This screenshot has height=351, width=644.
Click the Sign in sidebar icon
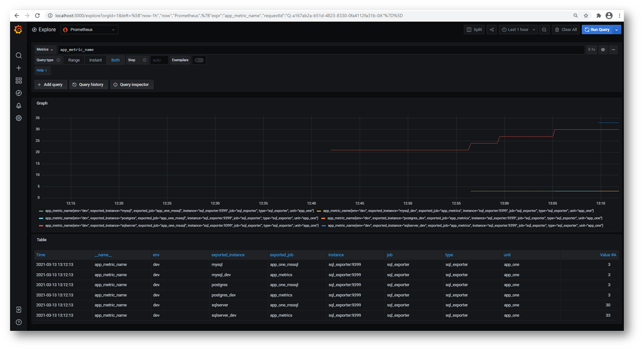coord(19,310)
